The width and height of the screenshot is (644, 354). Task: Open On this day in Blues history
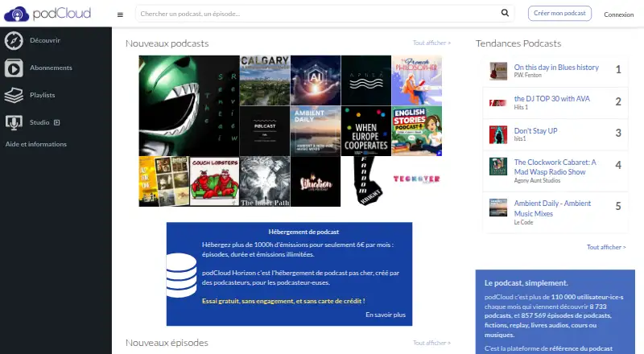pos(556,67)
